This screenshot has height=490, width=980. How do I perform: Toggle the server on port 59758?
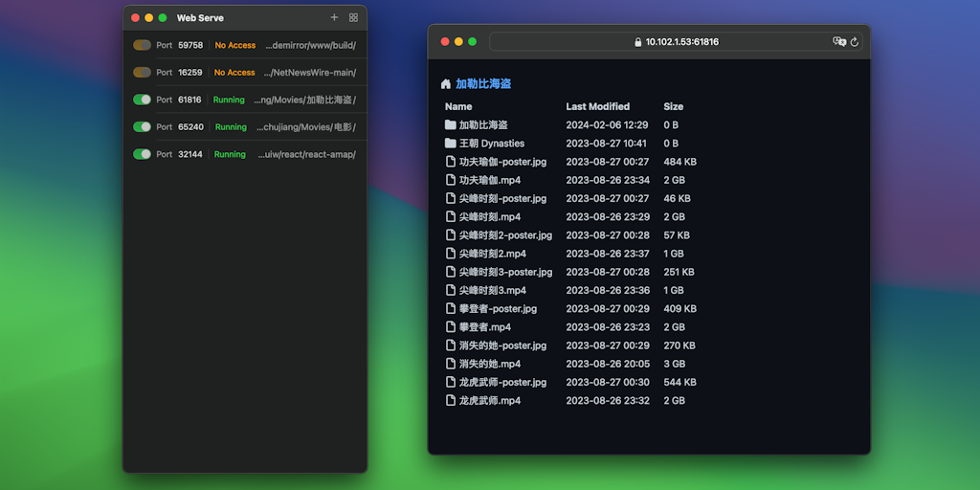[x=142, y=45]
